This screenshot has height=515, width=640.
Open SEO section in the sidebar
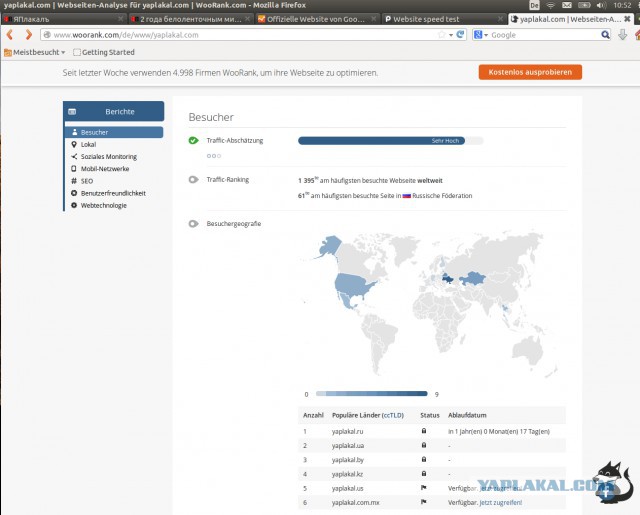point(87,181)
